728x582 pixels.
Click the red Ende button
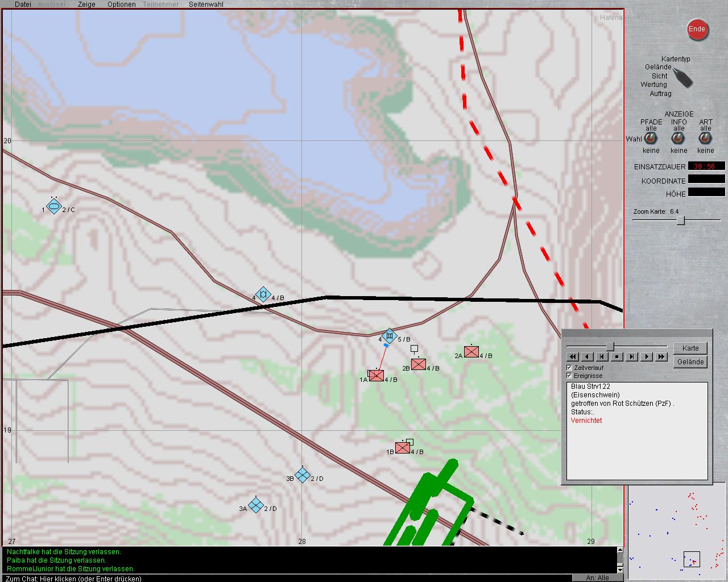[697, 30]
